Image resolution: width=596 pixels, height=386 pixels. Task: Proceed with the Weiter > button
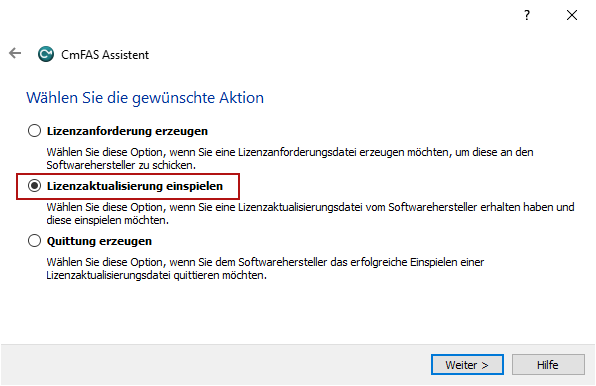click(467, 365)
